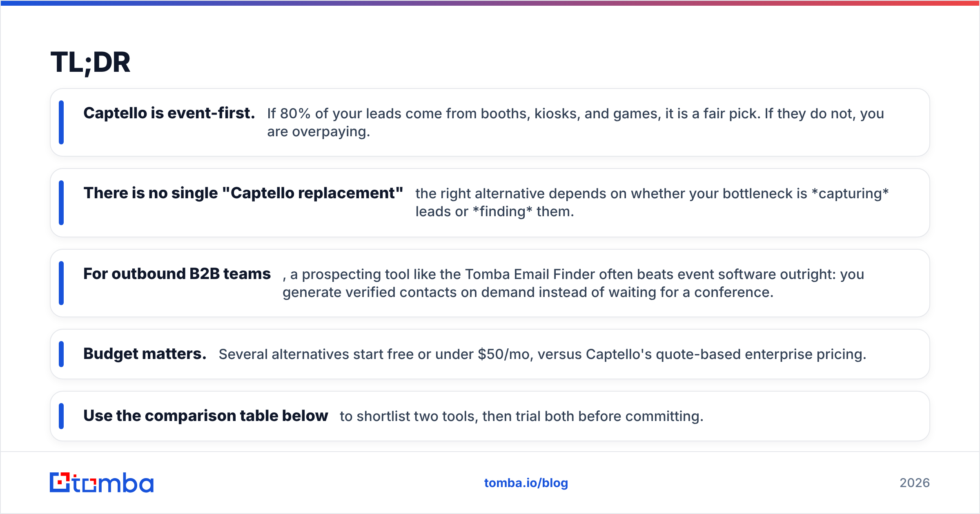Viewport: 980px width, 514px height.
Task: Click the 'Several alternatives start free' sentence
Action: [542, 354]
